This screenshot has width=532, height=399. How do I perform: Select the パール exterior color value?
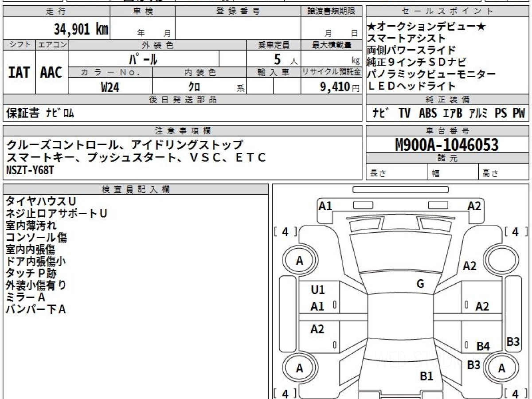143,59
